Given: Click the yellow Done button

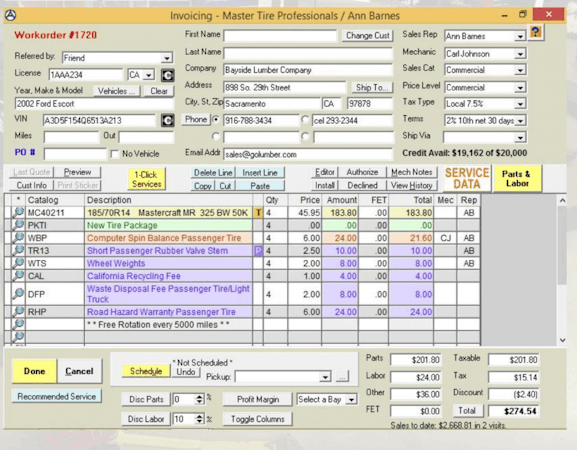Looking at the screenshot, I should (x=35, y=371).
